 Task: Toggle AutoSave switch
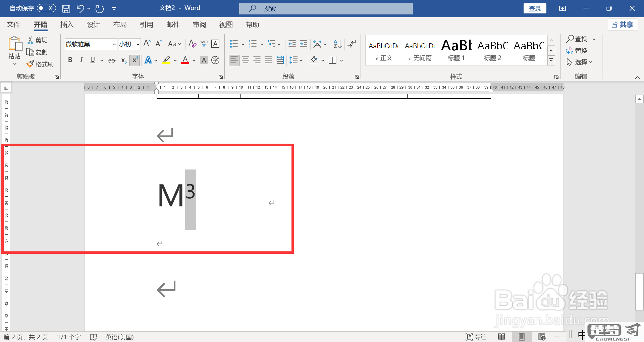[x=46, y=8]
